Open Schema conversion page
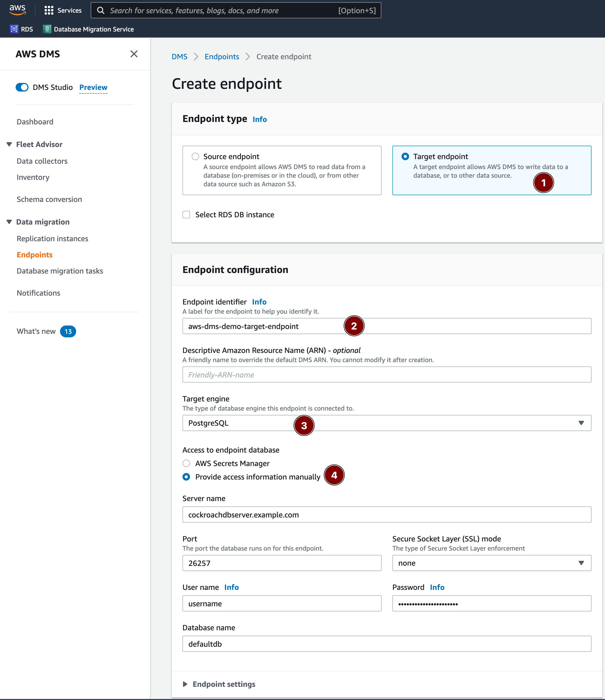The image size is (605, 700). coord(49,199)
